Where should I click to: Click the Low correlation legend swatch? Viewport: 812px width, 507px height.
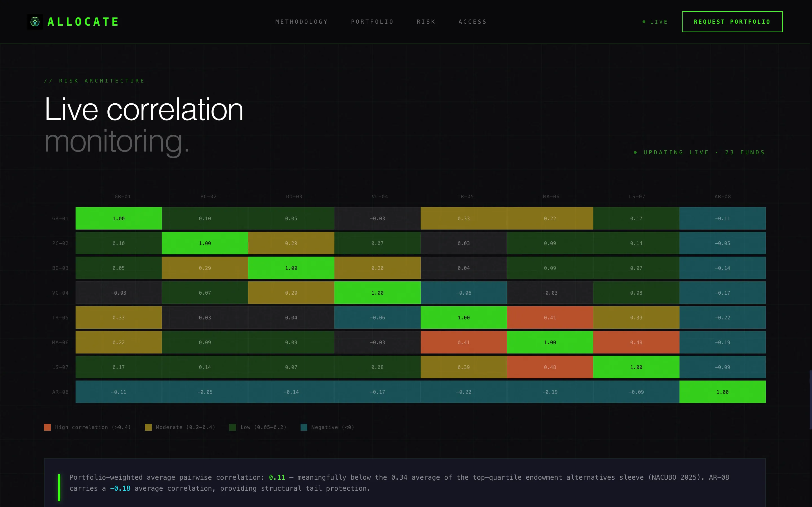[x=233, y=427]
